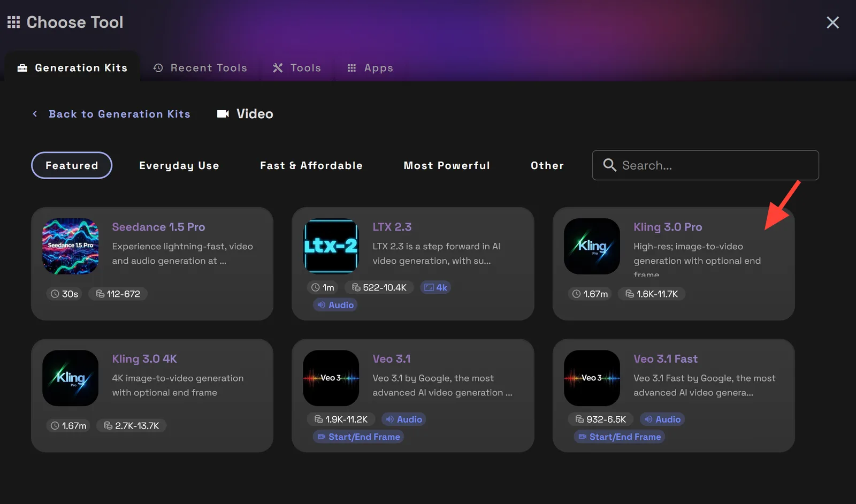Click the Audio badge on Veo 3.1 Fast
856x504 pixels.
click(662, 419)
